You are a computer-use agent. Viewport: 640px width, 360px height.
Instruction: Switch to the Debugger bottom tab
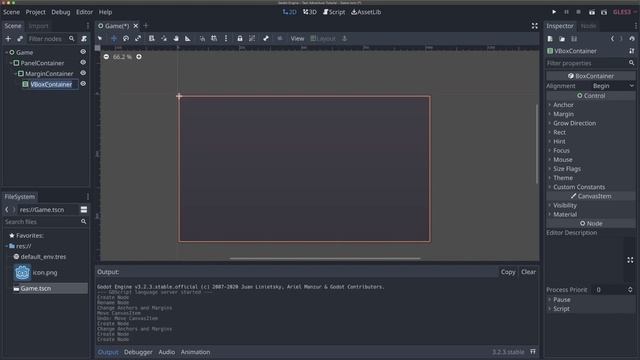[138, 352]
